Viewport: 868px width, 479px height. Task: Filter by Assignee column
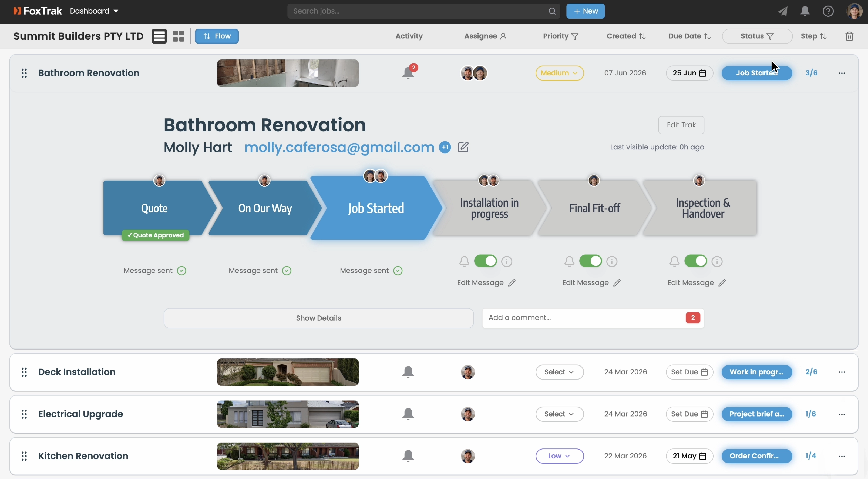[485, 36]
